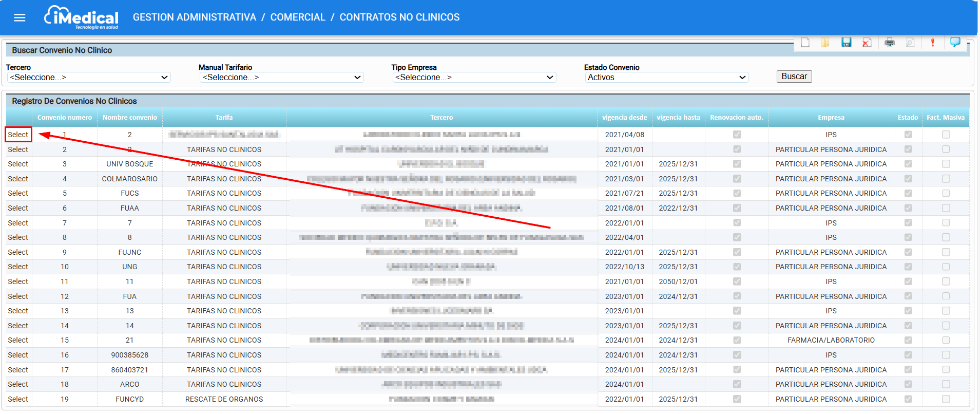Viewport: 980px width, 414px height.
Task: Click the vigencia hasta column header
Action: (x=678, y=118)
